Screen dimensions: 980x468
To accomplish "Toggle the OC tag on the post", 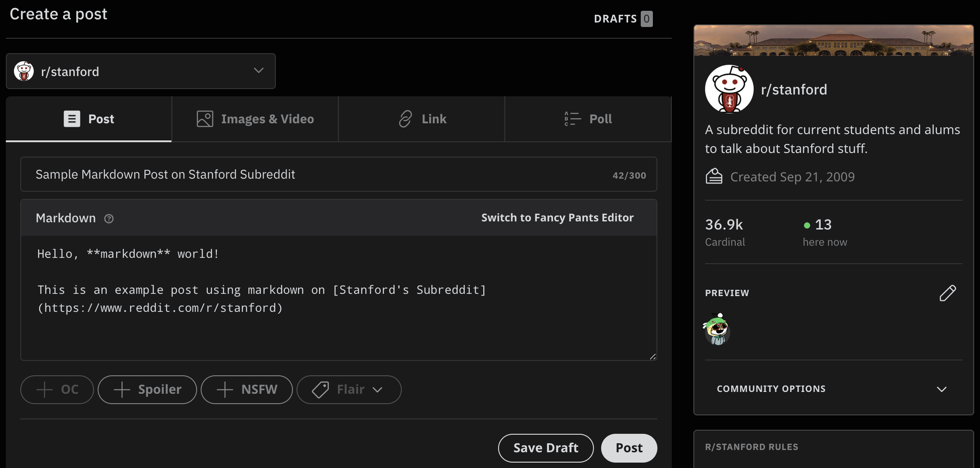I will [x=57, y=389].
